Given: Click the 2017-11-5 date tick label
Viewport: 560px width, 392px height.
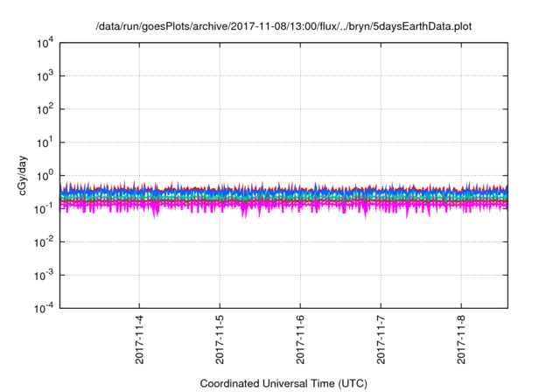Looking at the screenshot, I should click(x=220, y=339).
